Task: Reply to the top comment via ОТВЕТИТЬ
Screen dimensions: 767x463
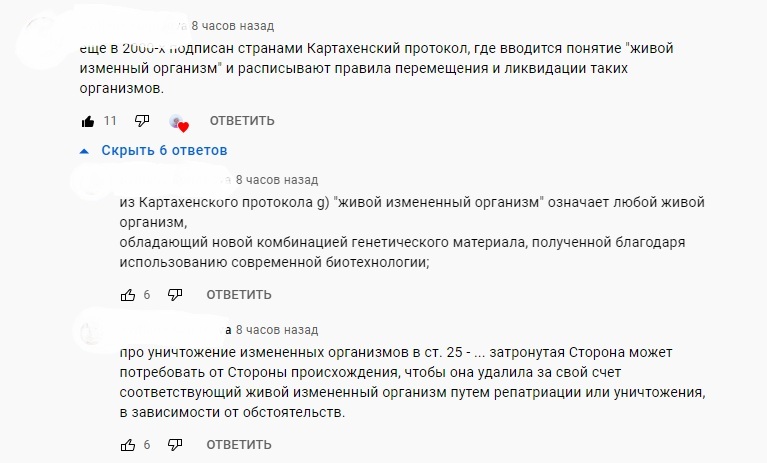Action: pos(242,121)
